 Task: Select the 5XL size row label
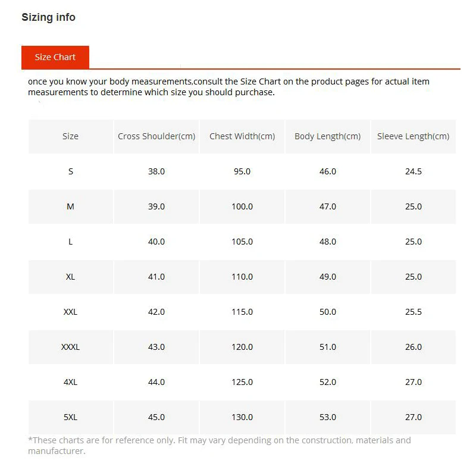click(x=70, y=417)
